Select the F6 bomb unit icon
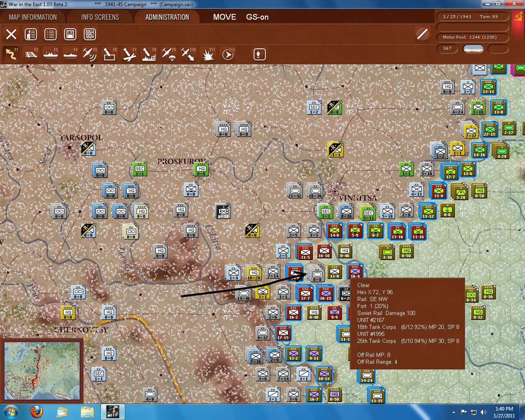Screen dimensions: 525x420 point(110,54)
